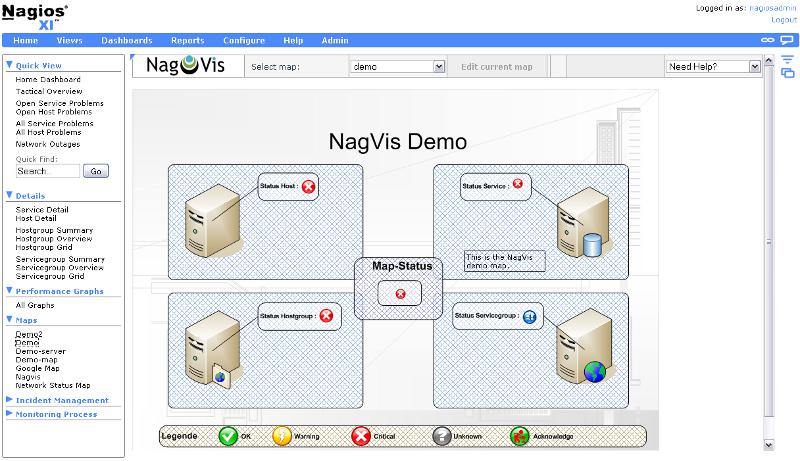Click the permalink chain icon in the blue bar
The height and width of the screenshot is (461, 800).
767,40
